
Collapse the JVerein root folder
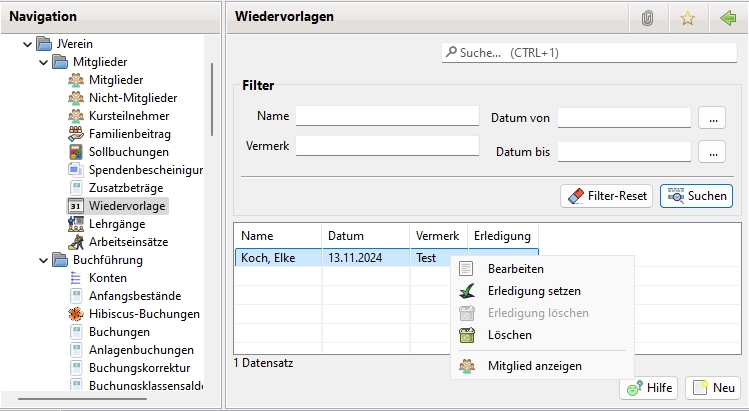[x=25, y=44]
